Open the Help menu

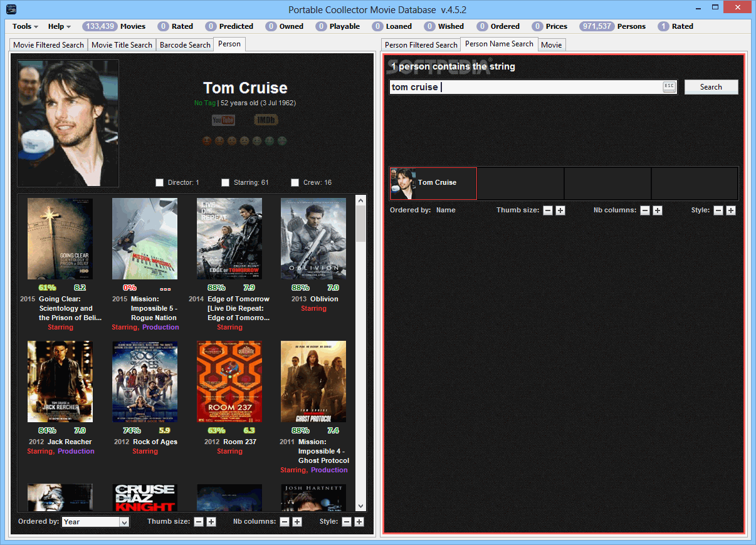click(60, 26)
